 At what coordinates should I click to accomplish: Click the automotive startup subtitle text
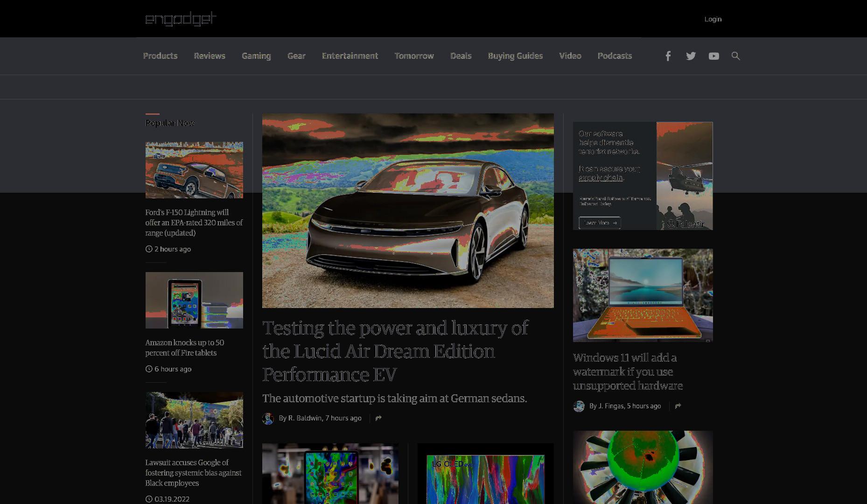(x=395, y=399)
